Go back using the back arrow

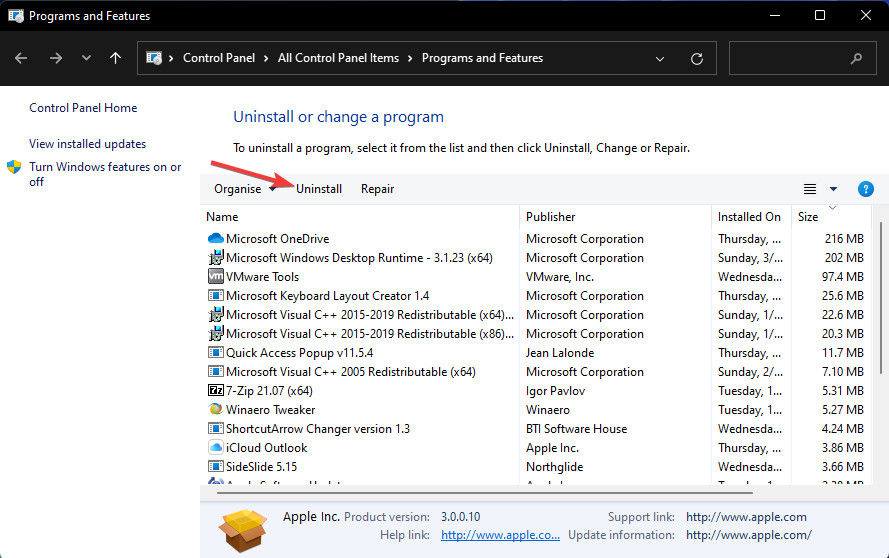(x=21, y=58)
